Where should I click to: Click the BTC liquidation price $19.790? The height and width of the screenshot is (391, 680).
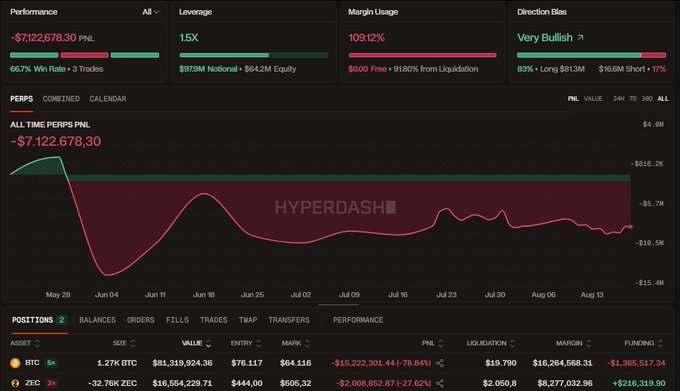(x=500, y=363)
